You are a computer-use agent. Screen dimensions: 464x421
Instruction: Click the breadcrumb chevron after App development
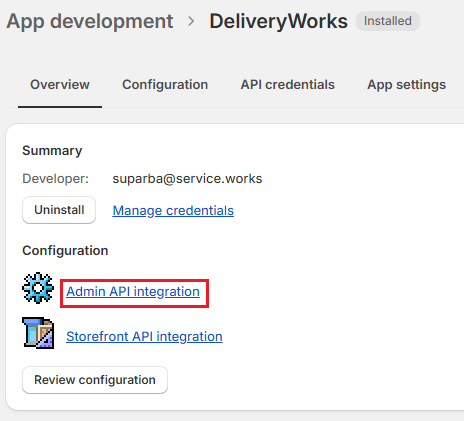191,21
